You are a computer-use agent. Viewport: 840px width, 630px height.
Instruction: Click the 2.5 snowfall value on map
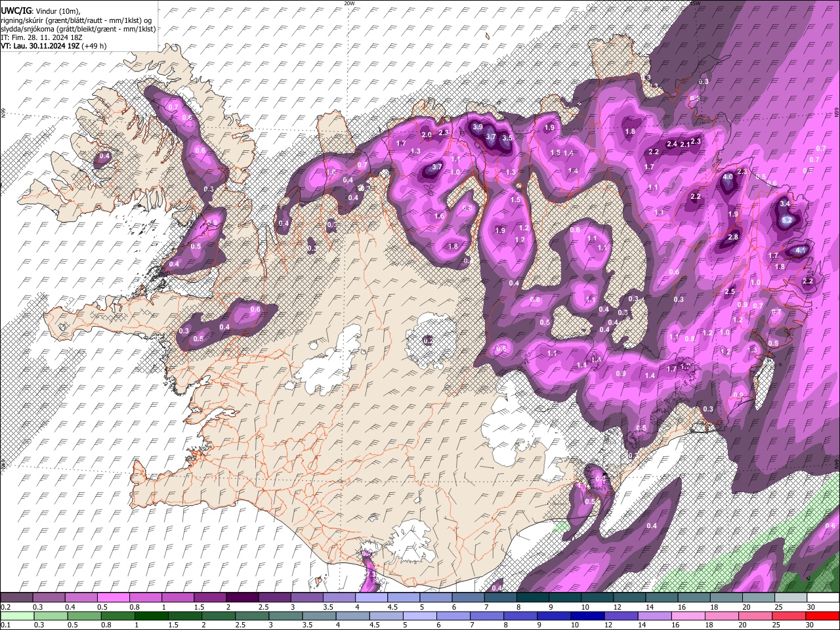(x=730, y=291)
